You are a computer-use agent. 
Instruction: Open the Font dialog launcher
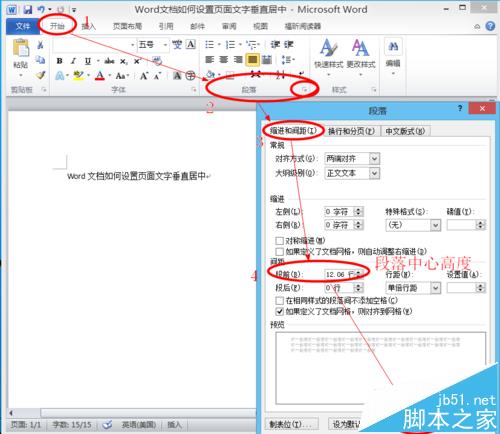pos(194,89)
